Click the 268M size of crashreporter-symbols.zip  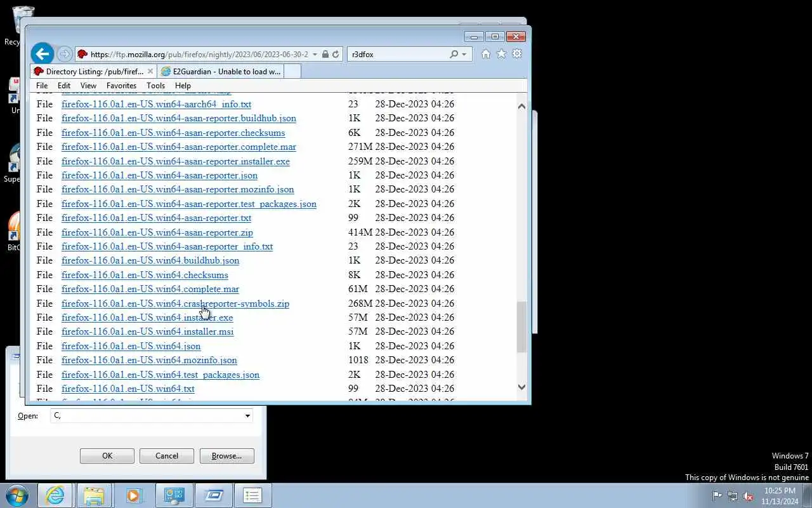pos(360,304)
